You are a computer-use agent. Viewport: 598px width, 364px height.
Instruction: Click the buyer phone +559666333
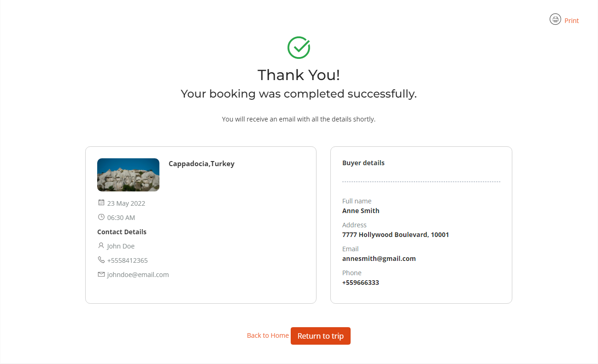[x=360, y=283]
